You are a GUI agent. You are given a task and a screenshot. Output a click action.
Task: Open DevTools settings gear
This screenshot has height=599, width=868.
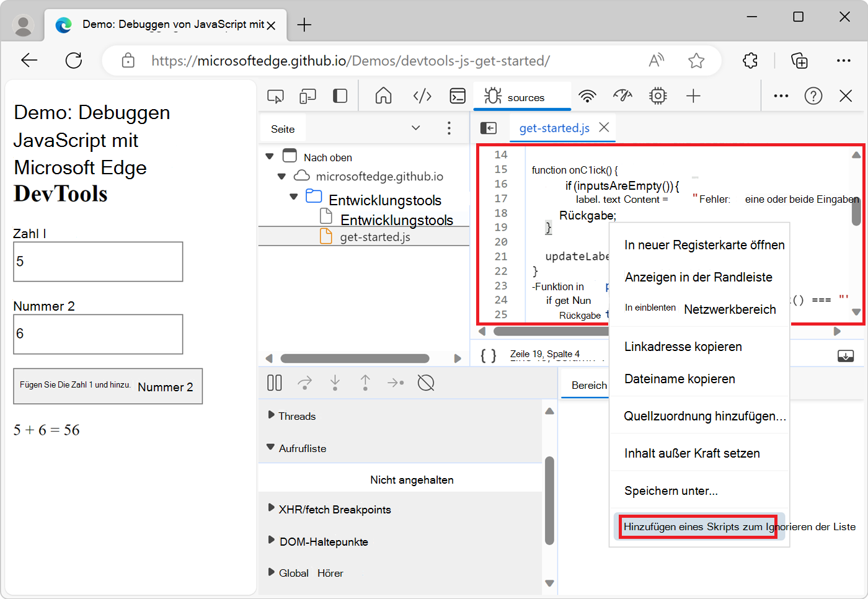coord(657,96)
